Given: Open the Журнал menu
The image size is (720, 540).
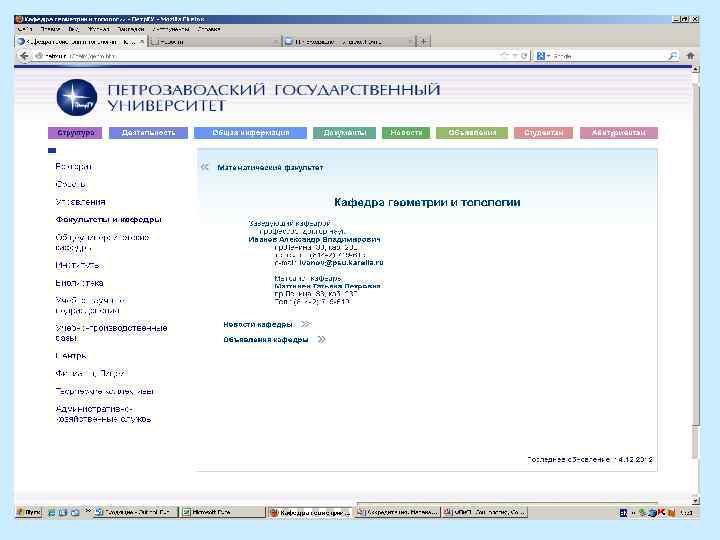Looking at the screenshot, I should [98, 29].
